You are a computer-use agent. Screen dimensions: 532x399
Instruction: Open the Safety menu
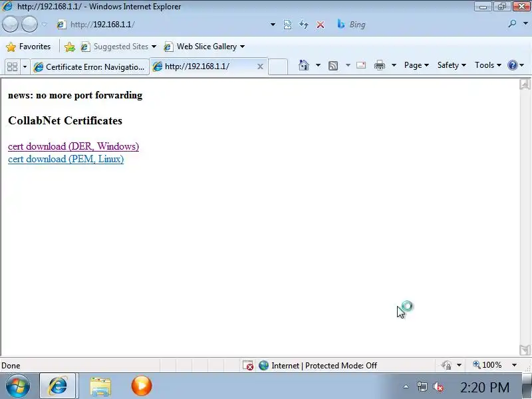[x=452, y=65]
